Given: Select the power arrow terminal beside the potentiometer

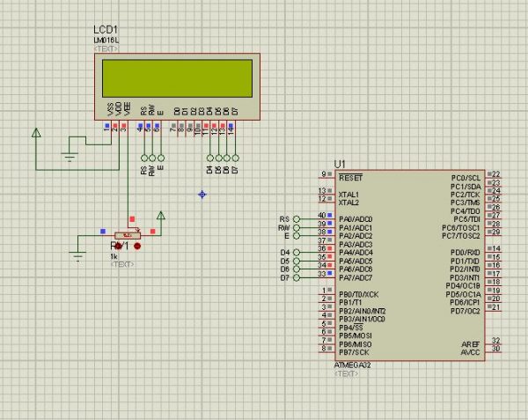Looking at the screenshot, I should [x=161, y=216].
